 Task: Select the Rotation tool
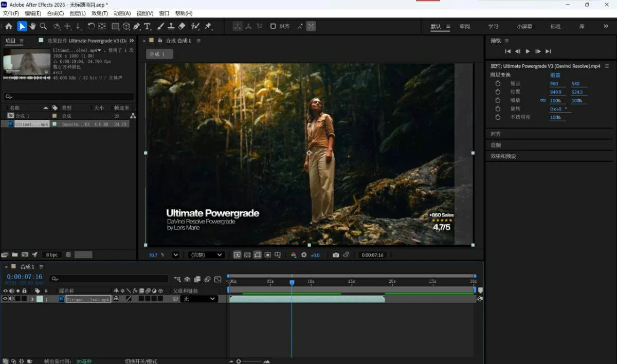tap(91, 26)
